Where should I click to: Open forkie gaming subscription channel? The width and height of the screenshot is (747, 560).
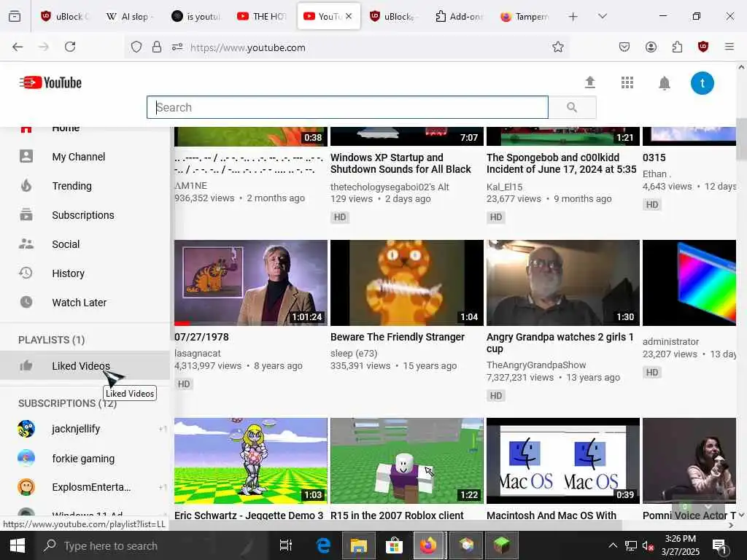tap(83, 459)
